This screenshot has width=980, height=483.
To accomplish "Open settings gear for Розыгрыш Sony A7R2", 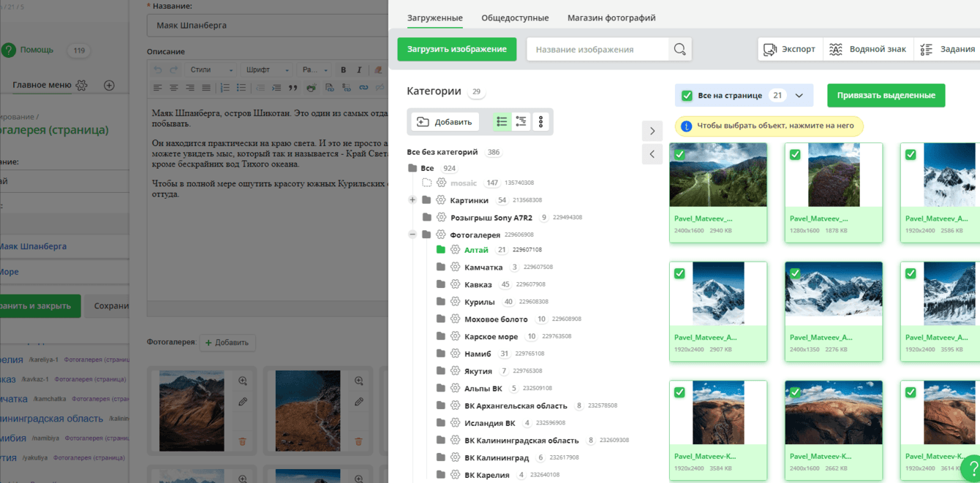I will click(441, 218).
